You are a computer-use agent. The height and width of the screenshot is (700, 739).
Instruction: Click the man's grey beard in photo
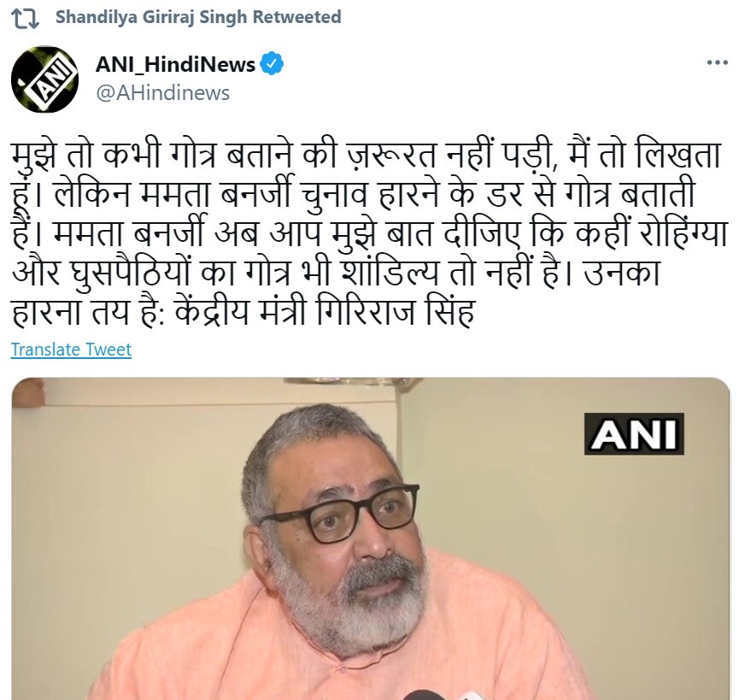point(349,605)
